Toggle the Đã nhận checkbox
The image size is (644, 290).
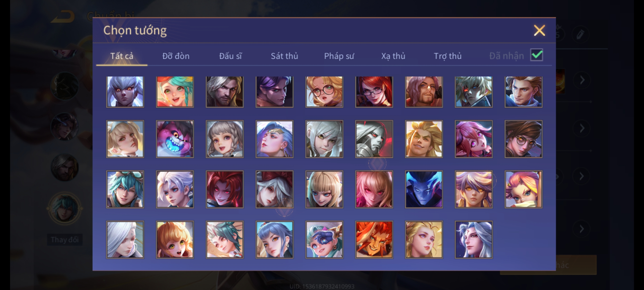click(x=536, y=55)
